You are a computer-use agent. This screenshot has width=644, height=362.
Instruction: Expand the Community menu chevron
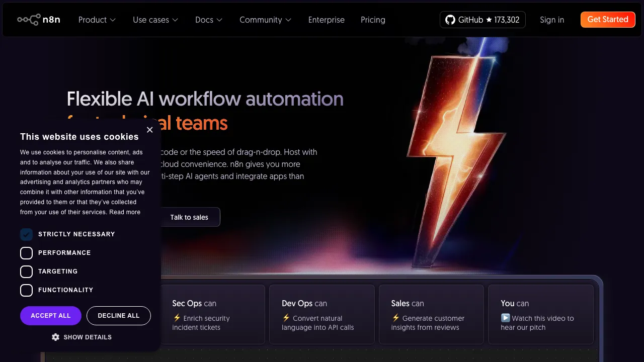point(288,20)
